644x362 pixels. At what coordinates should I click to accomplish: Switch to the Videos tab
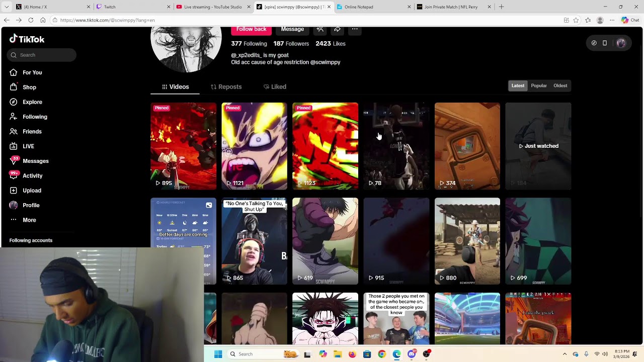click(175, 87)
